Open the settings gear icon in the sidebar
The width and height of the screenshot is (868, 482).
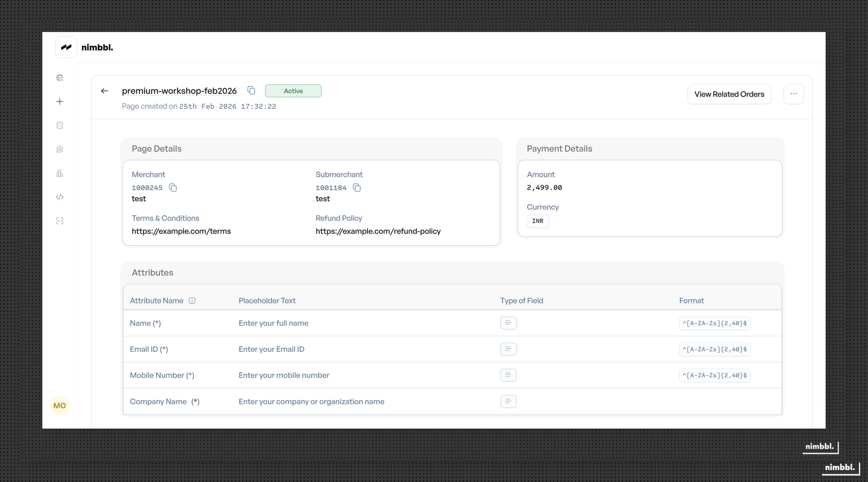(60, 150)
